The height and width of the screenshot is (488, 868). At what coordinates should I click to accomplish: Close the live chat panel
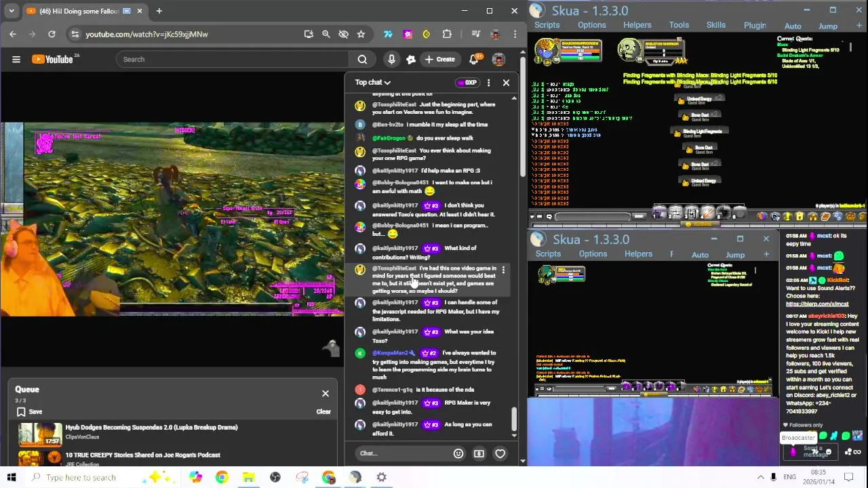point(506,83)
